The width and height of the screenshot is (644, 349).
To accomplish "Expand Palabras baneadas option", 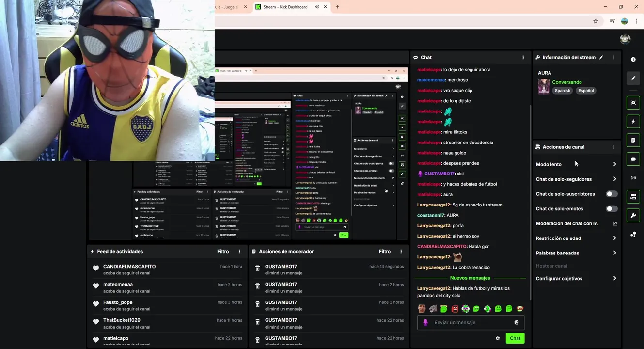I will (576, 253).
